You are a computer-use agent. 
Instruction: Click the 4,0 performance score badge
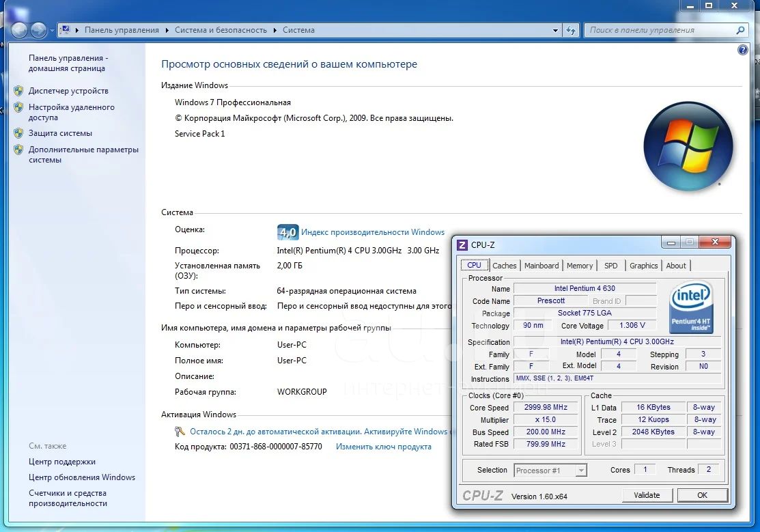tap(287, 232)
